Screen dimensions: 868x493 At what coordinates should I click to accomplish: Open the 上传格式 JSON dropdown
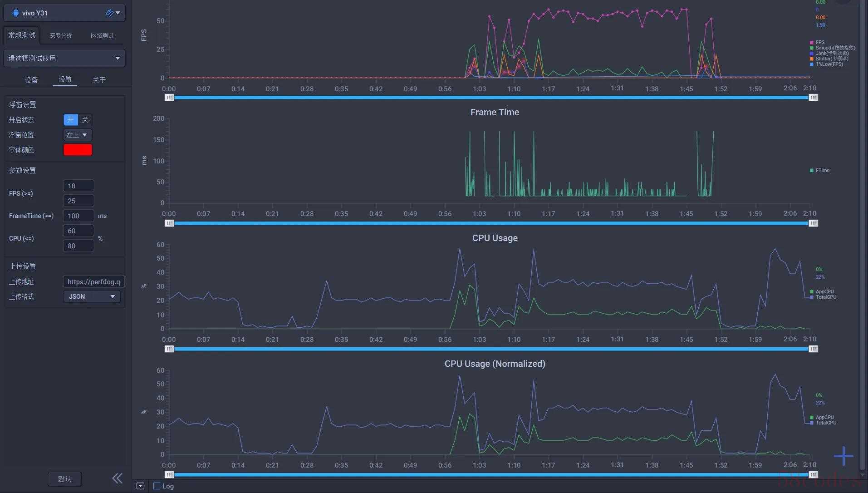(92, 296)
